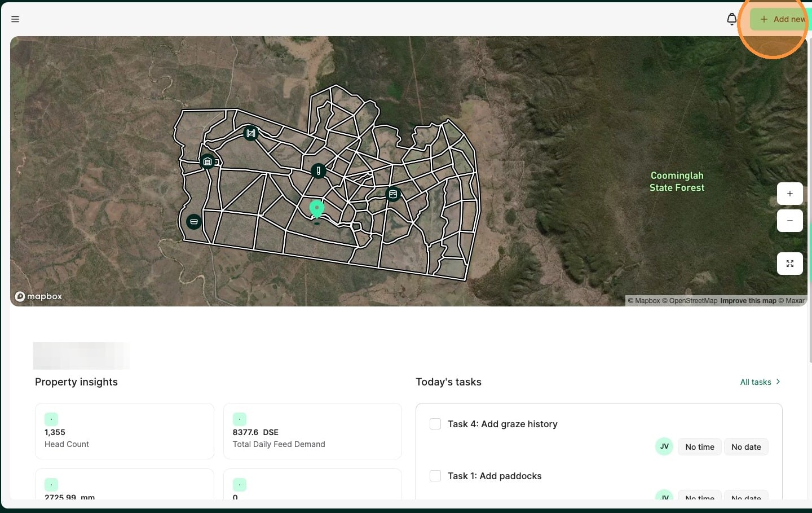The width and height of the screenshot is (812, 513).
Task: Open the hamburger navigation menu
Action: [15, 19]
